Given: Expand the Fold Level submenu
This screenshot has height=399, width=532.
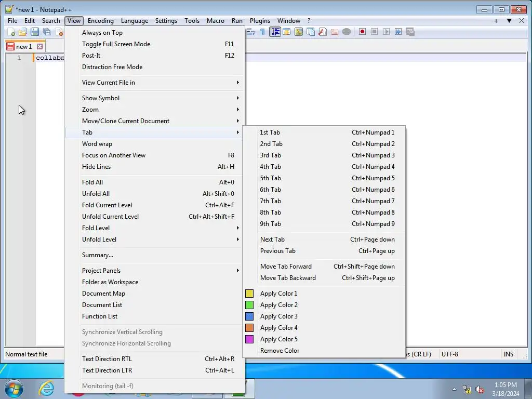Looking at the screenshot, I should (x=155, y=228).
